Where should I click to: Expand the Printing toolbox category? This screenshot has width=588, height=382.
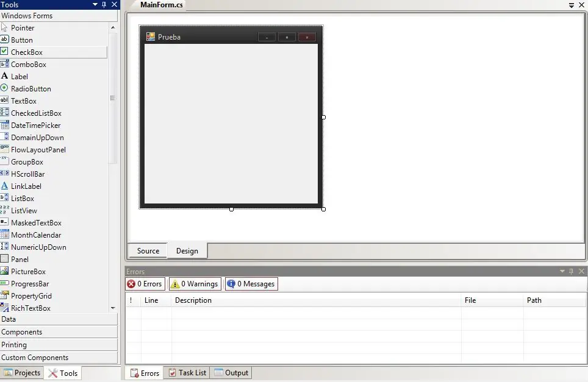point(59,345)
